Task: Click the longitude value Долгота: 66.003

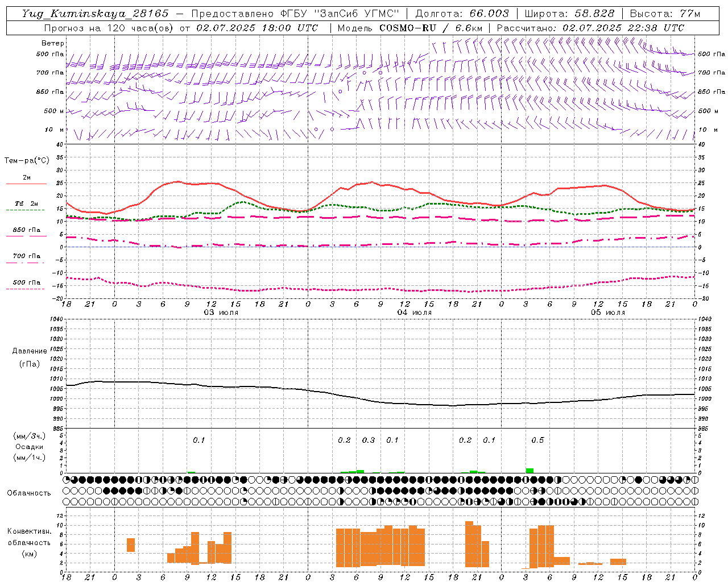Action: [x=462, y=14]
